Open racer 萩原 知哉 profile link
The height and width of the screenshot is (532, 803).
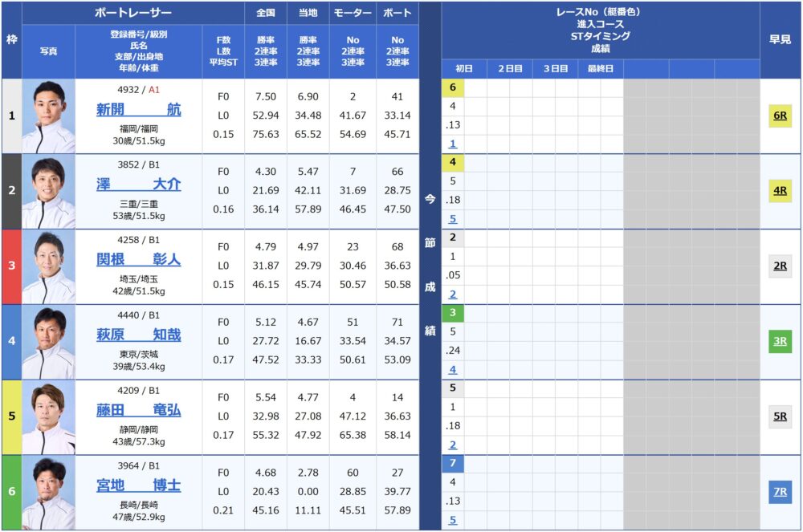coord(139,335)
